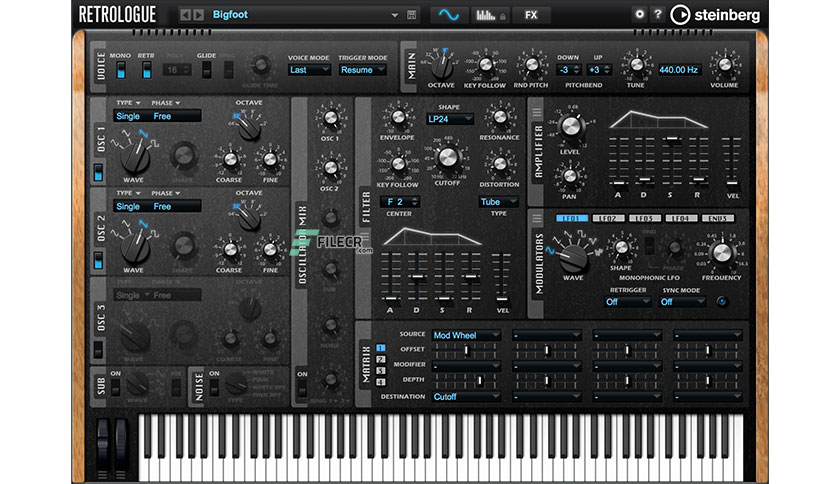The height and width of the screenshot is (484, 836).
Task: Select matrix row 3
Action: (380, 370)
